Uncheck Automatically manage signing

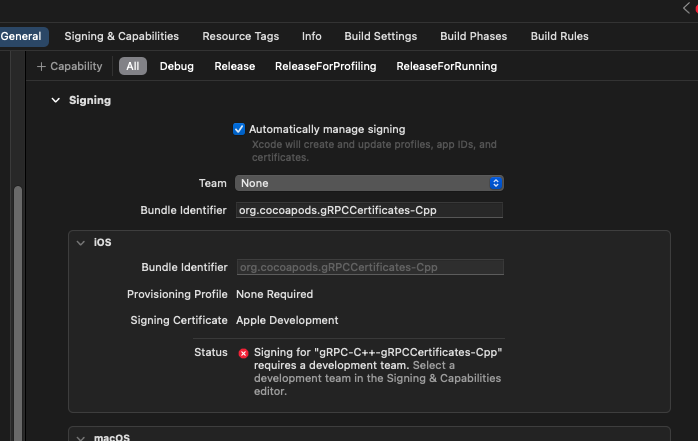(x=239, y=129)
